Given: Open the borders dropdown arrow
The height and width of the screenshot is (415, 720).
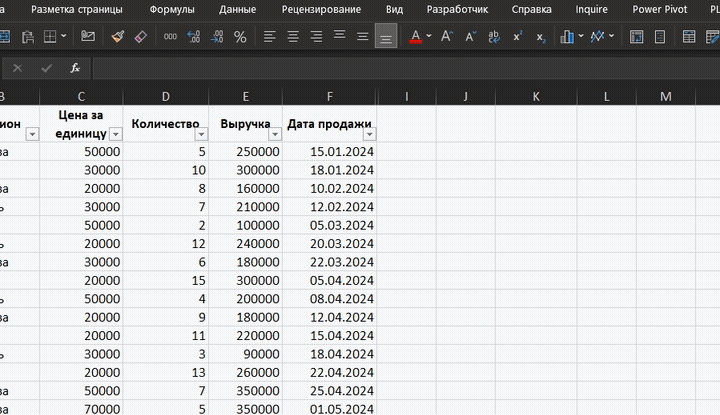Looking at the screenshot, I should click(x=64, y=36).
